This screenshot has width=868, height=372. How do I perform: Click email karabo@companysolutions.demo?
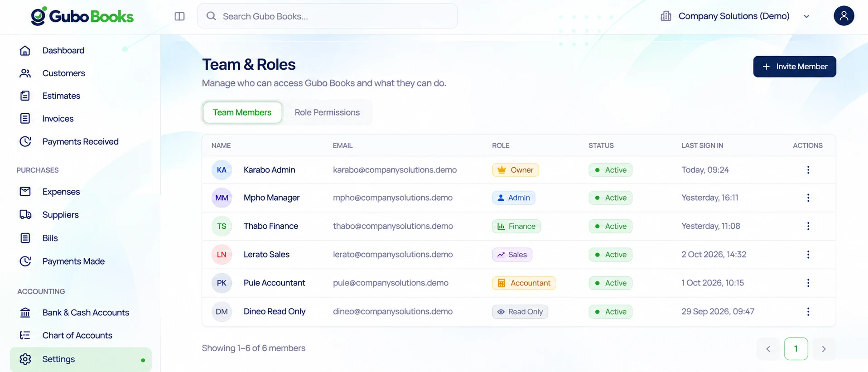coord(395,170)
